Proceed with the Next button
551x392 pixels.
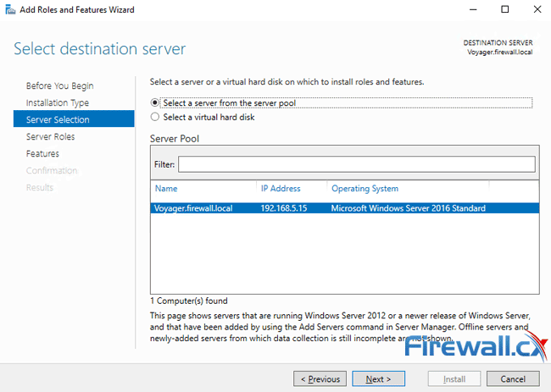pyautogui.click(x=378, y=379)
